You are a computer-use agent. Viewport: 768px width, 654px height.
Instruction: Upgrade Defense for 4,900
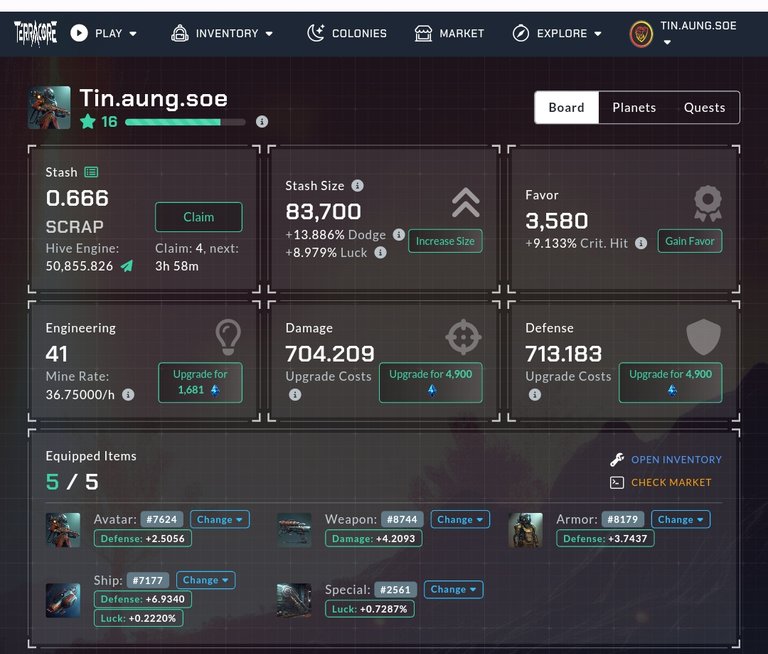tap(671, 382)
